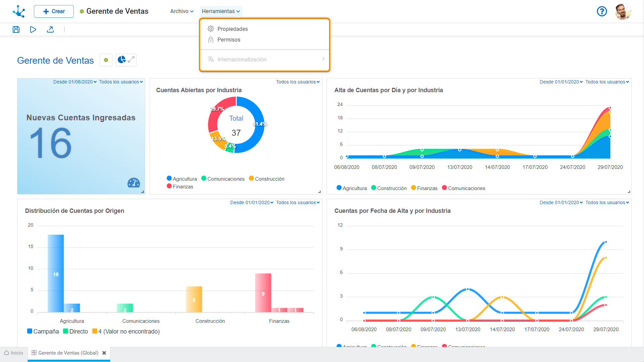
Task: Toggle Finanzas legend in donut chart
Action: click(x=180, y=186)
